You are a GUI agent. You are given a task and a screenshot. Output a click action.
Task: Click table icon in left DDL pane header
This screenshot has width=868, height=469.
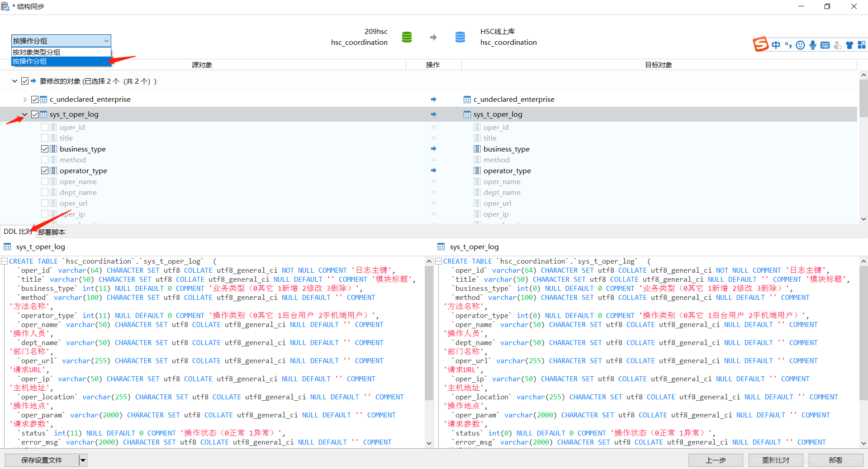click(x=7, y=247)
